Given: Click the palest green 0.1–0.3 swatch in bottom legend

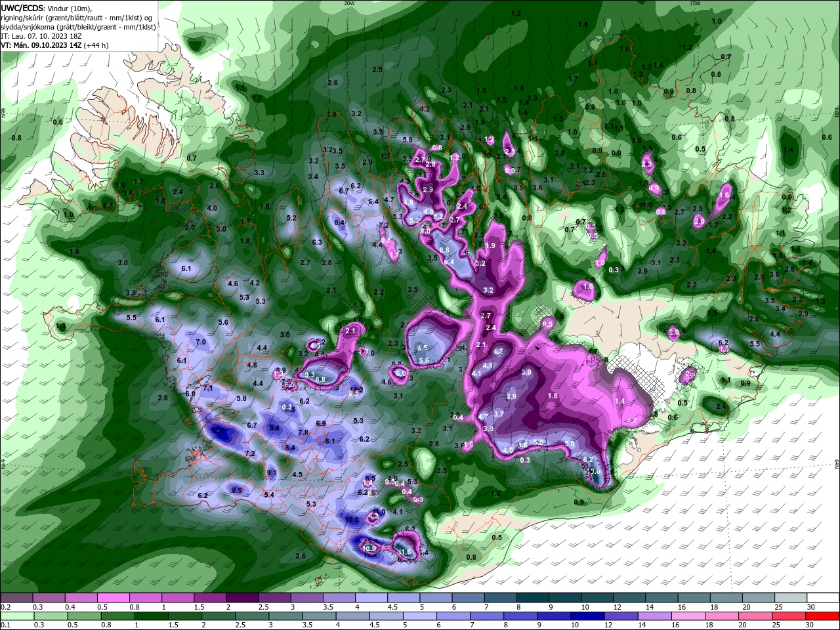Looking at the screenshot, I should click(16, 617).
